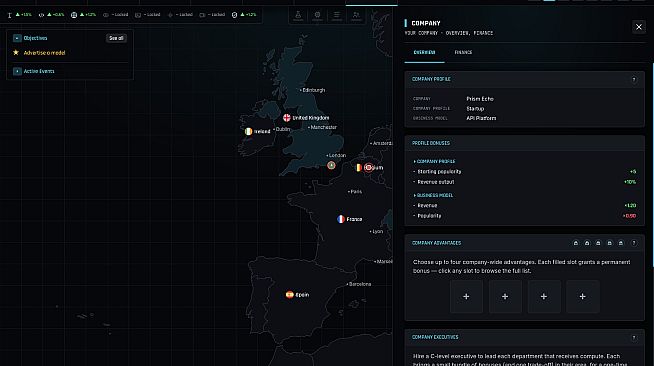Collapse the Objectives section toggle

point(17,38)
